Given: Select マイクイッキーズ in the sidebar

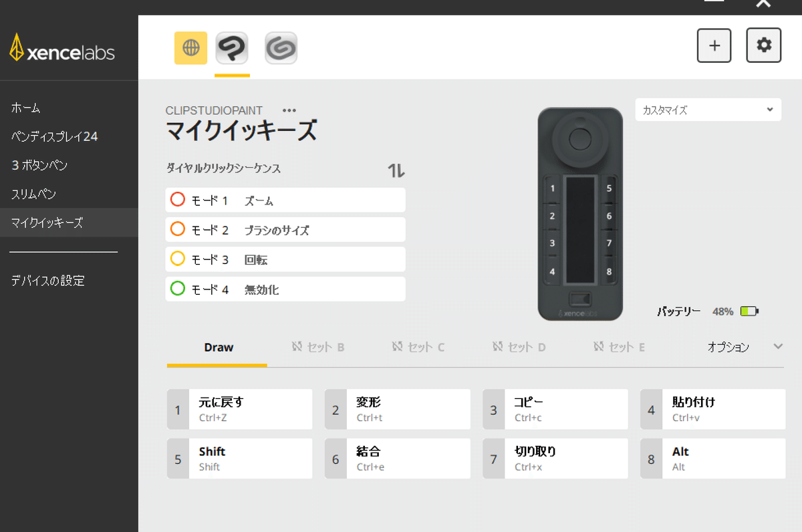Looking at the screenshot, I should [x=69, y=223].
